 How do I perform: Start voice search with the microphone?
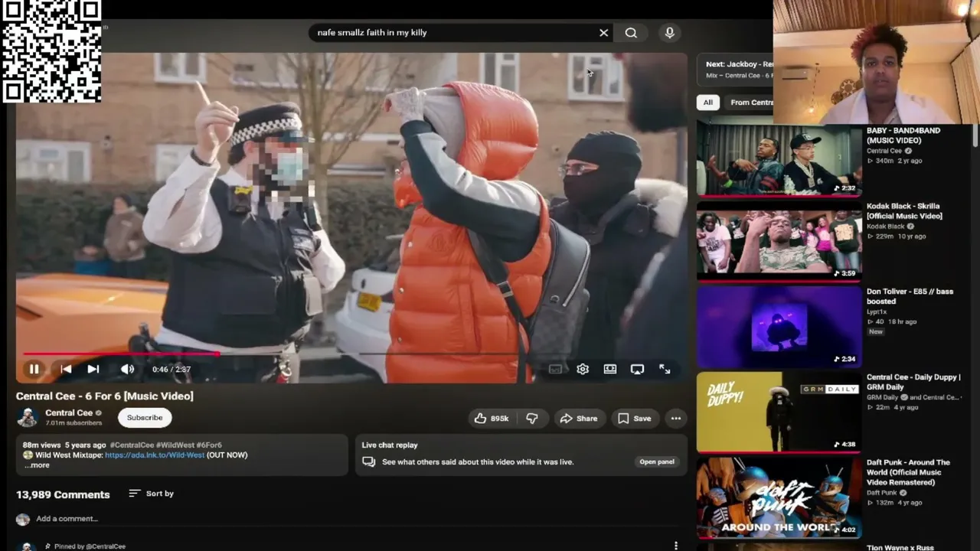pyautogui.click(x=669, y=33)
